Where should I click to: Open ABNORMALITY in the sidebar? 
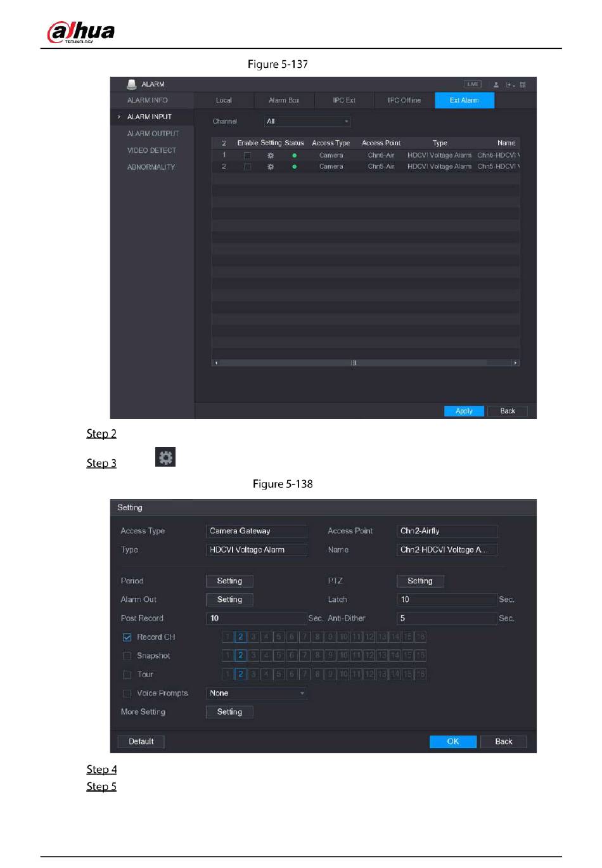click(151, 167)
